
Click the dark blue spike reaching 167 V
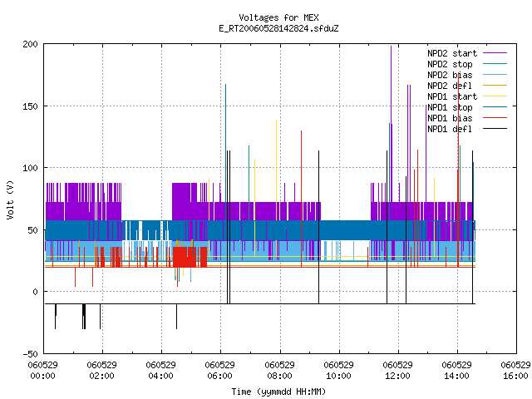(225, 151)
